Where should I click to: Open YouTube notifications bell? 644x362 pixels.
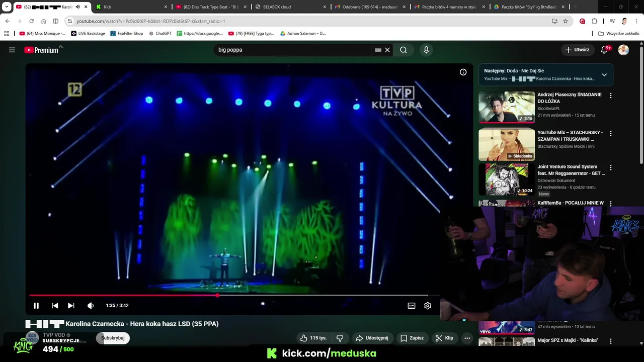pos(605,50)
